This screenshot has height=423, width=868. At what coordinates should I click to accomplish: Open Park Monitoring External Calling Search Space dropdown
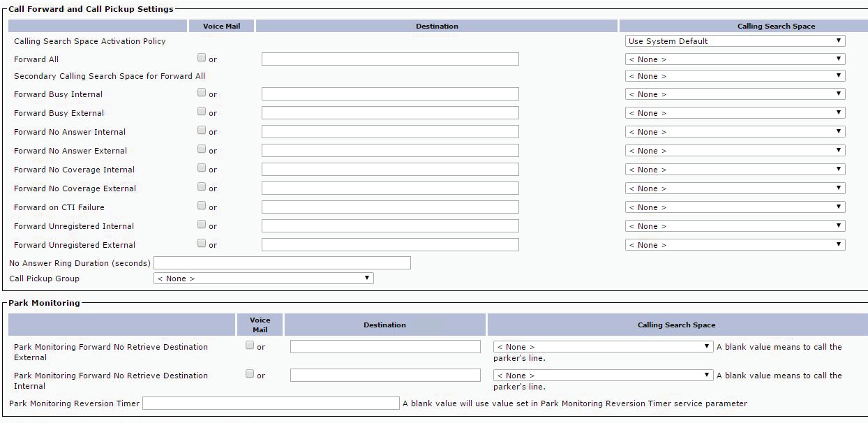603,347
